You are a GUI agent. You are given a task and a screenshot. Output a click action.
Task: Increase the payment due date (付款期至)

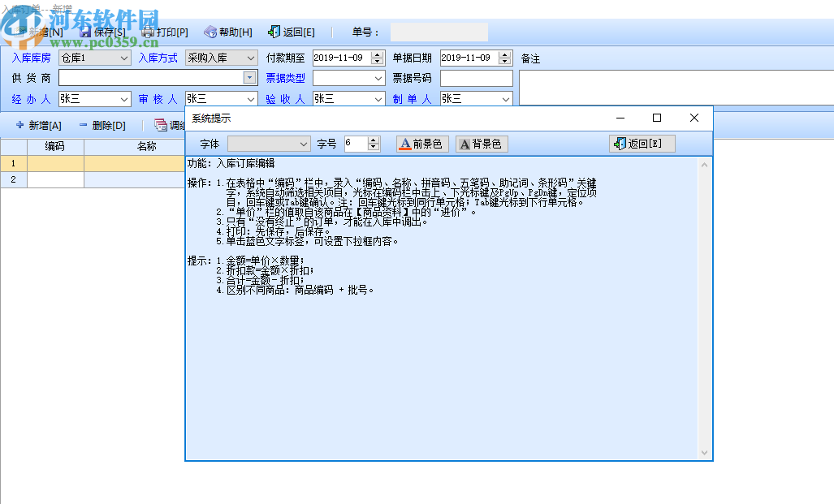click(378, 54)
